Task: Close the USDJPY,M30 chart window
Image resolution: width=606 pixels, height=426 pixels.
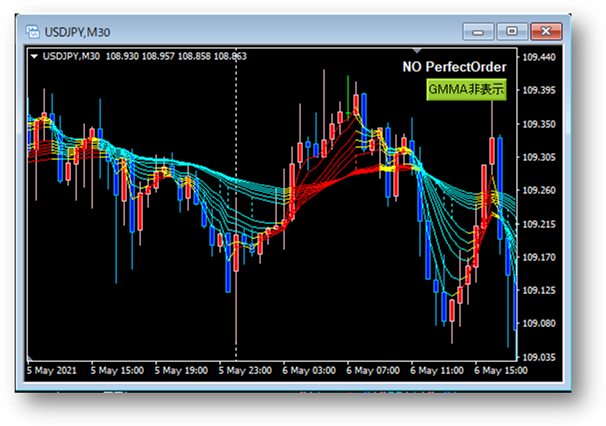Action: pos(546,31)
